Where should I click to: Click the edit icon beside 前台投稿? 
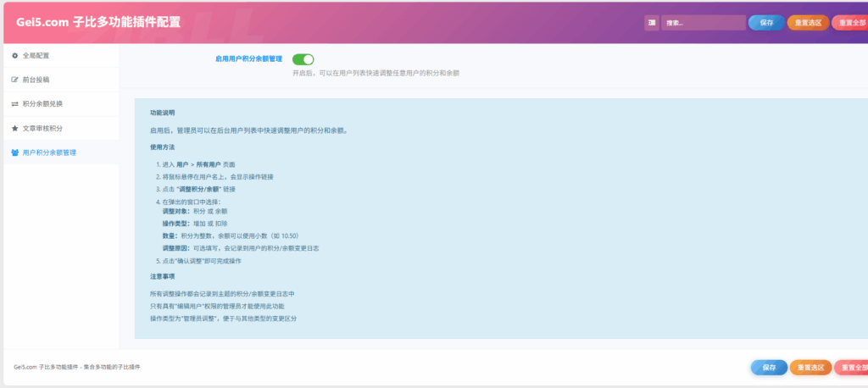point(15,80)
